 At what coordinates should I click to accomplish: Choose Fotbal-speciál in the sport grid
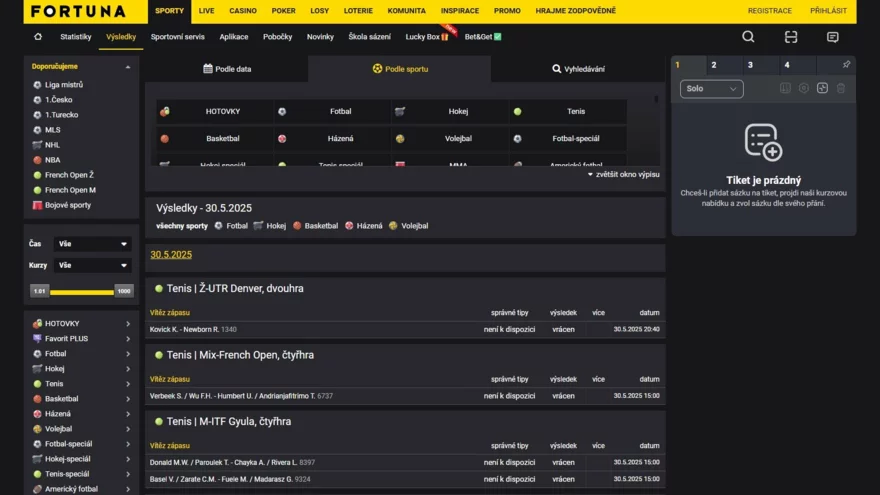point(568,139)
